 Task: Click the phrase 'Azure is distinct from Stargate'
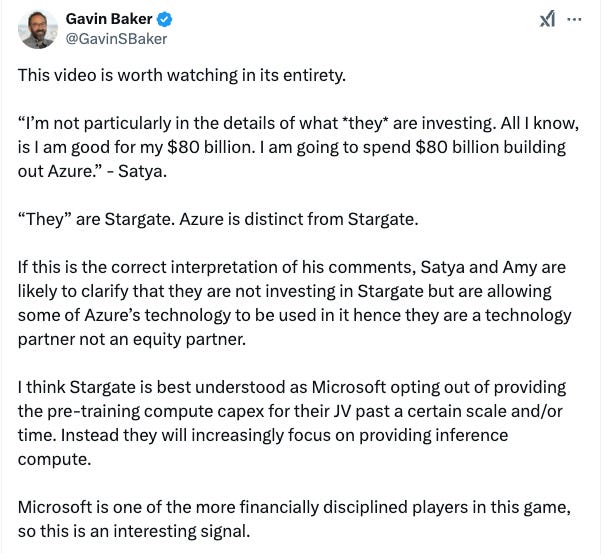[x=299, y=220]
